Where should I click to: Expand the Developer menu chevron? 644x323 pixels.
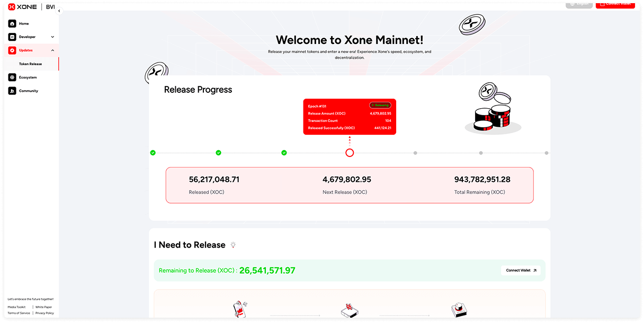pyautogui.click(x=52, y=37)
